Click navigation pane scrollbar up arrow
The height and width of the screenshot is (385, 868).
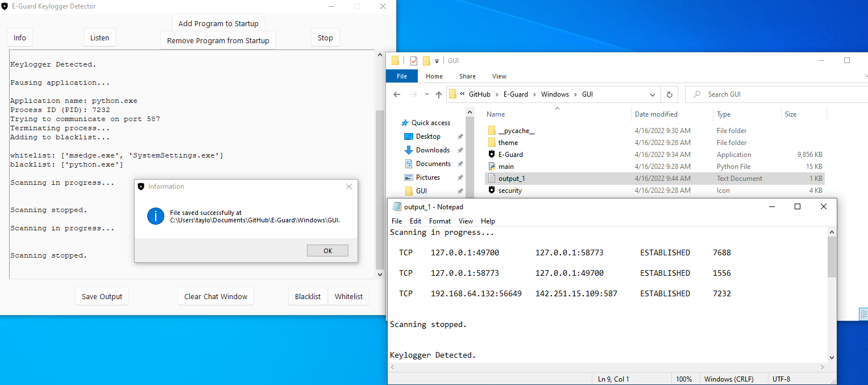470,113
